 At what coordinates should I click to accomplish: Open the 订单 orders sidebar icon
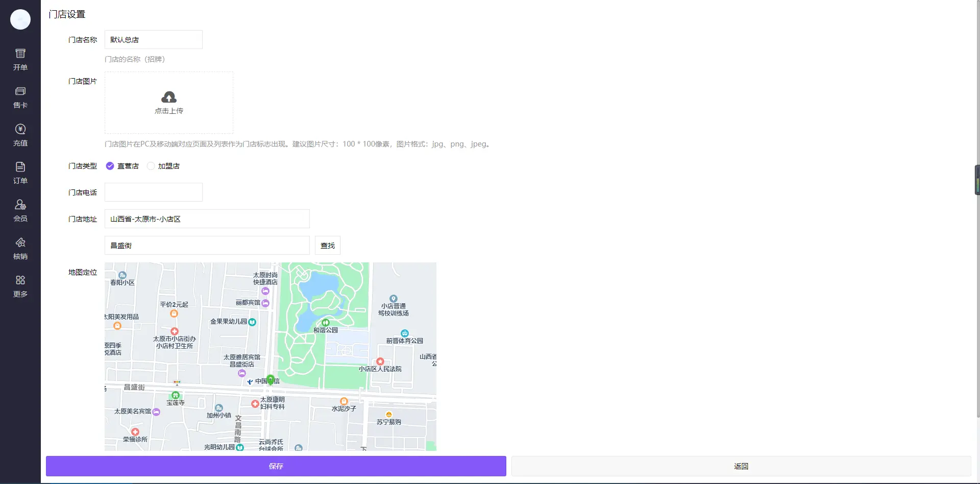click(20, 173)
